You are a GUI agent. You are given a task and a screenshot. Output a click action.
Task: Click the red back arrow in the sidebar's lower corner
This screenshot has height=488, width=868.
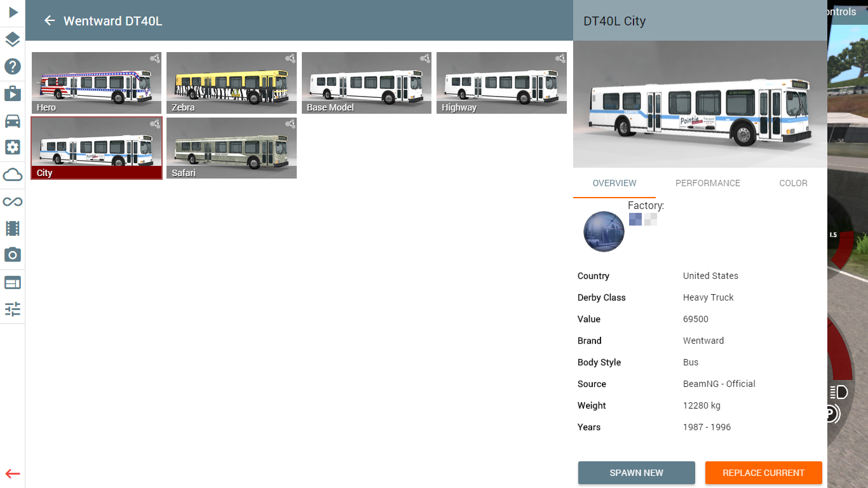(x=13, y=473)
